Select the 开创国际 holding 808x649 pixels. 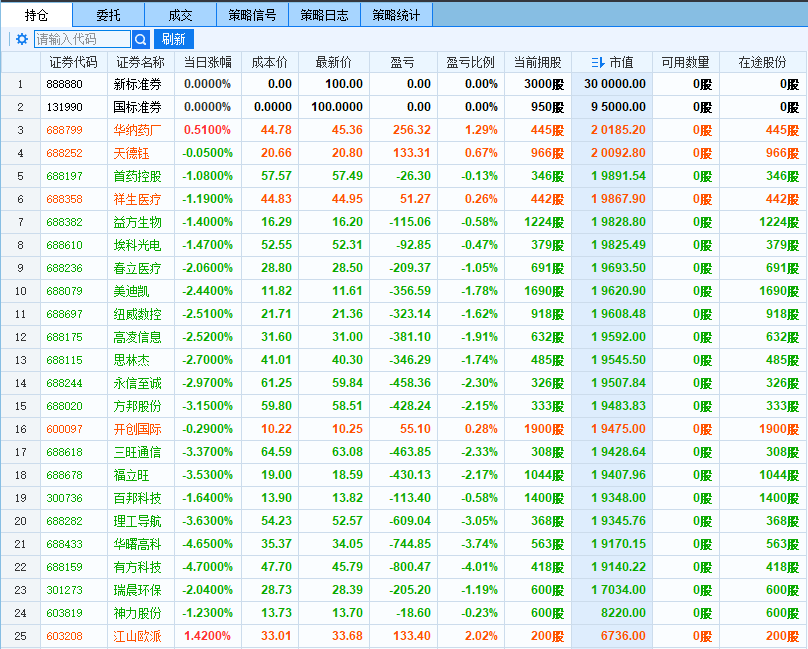pos(138,429)
